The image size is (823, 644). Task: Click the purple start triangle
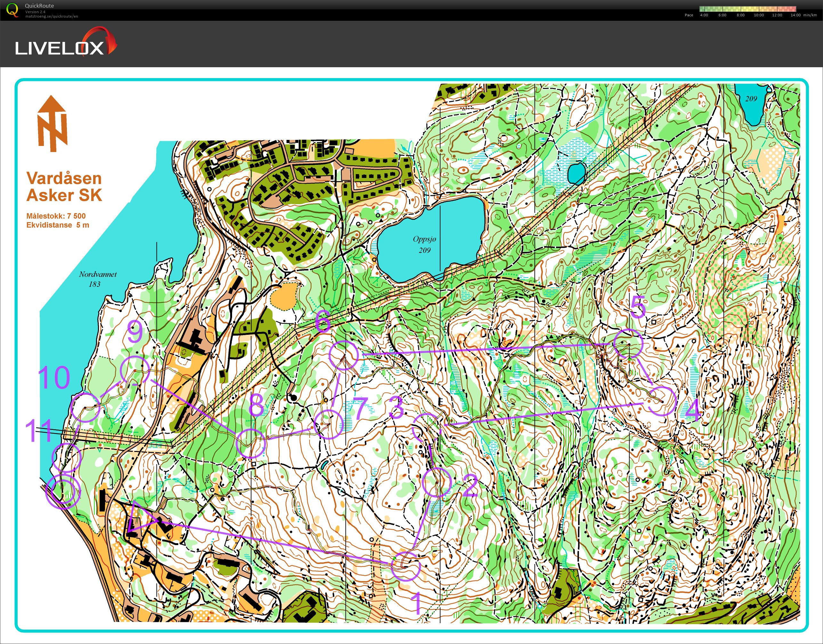[140, 518]
